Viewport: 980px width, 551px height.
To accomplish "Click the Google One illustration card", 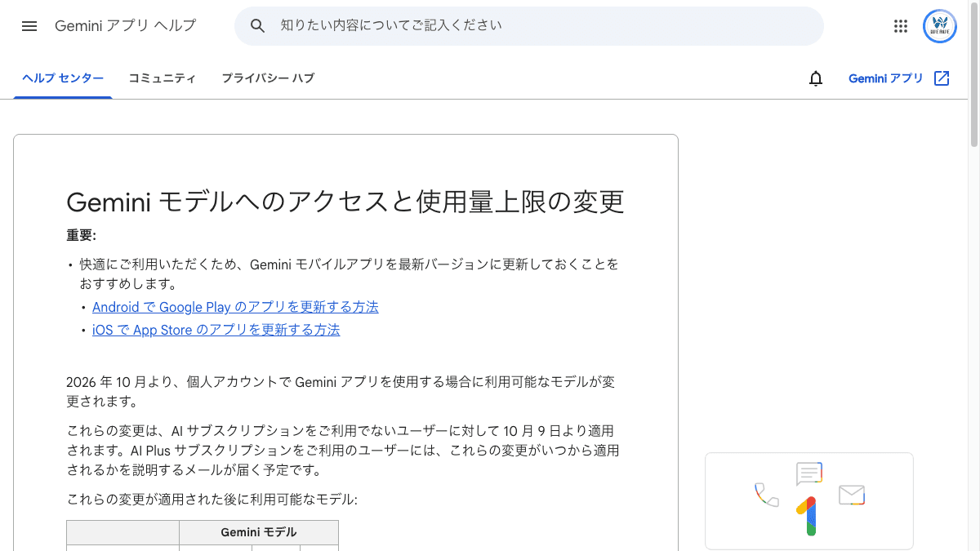I will pyautogui.click(x=809, y=501).
